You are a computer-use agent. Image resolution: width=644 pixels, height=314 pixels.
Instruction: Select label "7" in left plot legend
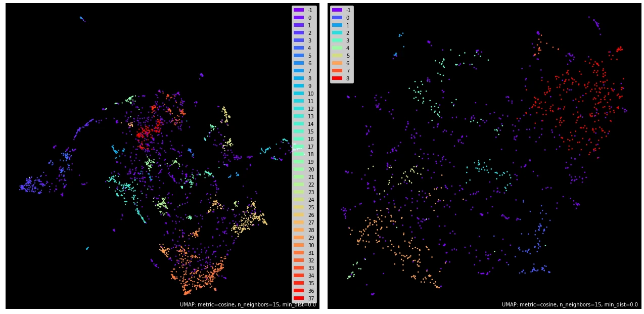coord(310,71)
